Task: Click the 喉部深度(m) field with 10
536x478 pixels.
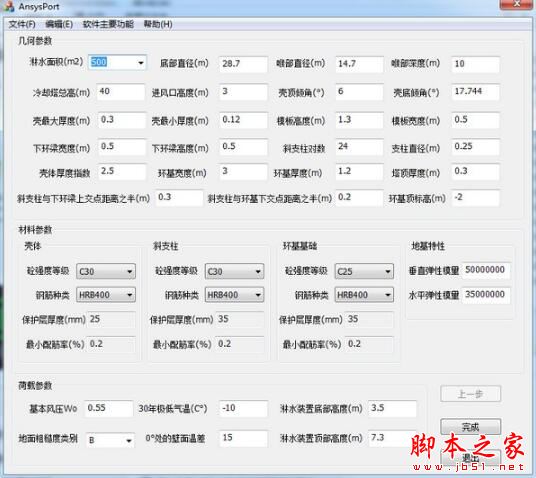Action: (475, 64)
